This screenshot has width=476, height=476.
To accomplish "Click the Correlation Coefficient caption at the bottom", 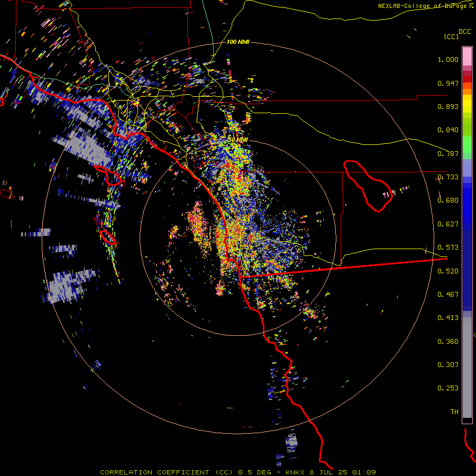I will pyautogui.click(x=238, y=472).
